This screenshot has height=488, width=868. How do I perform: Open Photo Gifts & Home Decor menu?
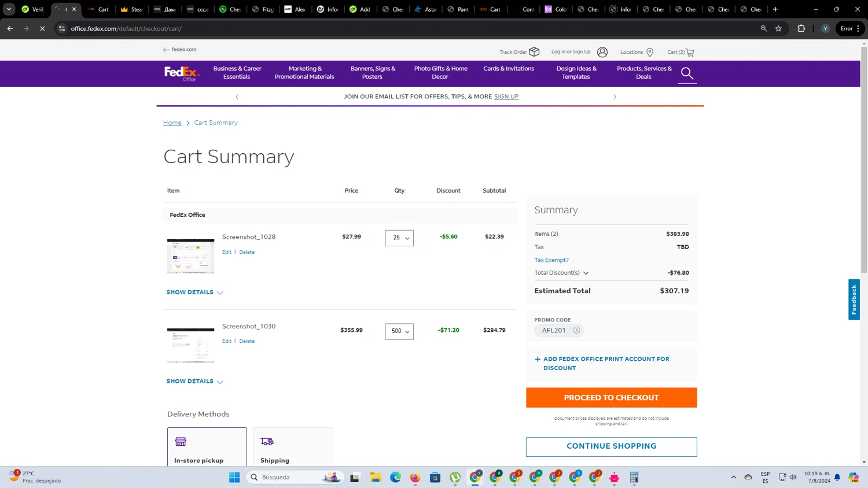(440, 73)
